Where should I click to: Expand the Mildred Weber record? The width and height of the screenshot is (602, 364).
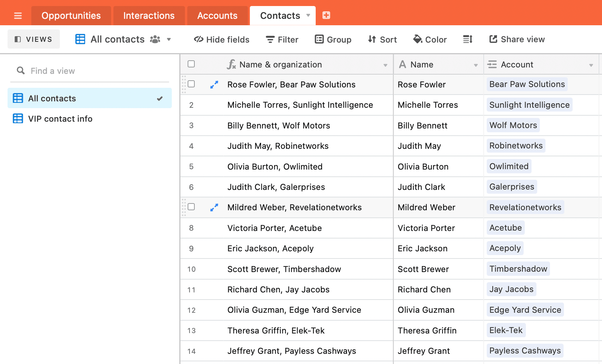click(x=214, y=208)
